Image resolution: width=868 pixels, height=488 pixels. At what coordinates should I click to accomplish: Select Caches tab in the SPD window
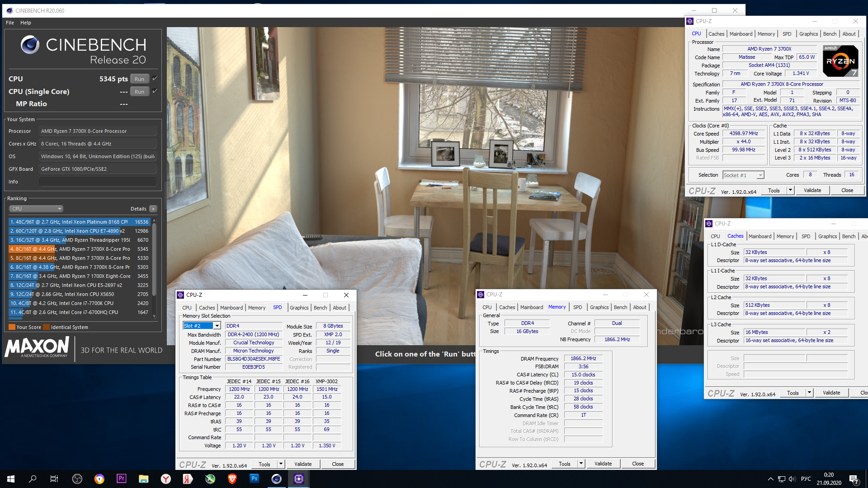[x=207, y=308]
